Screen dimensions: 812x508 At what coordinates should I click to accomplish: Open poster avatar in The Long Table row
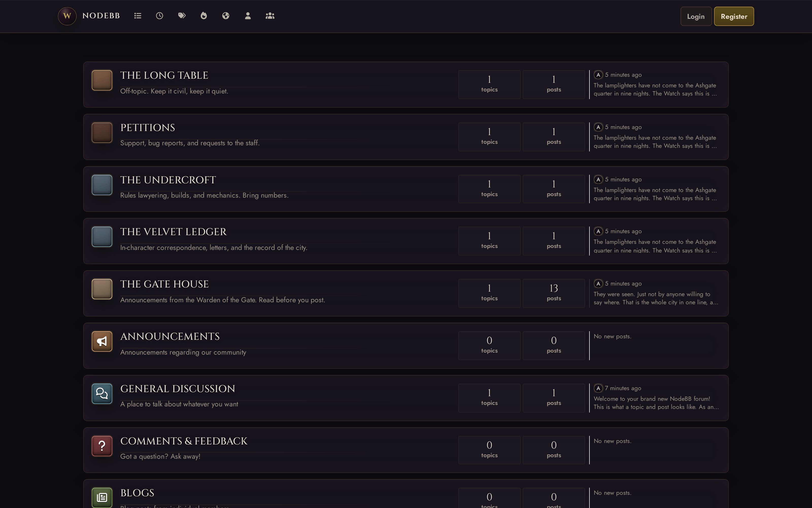coord(598,75)
